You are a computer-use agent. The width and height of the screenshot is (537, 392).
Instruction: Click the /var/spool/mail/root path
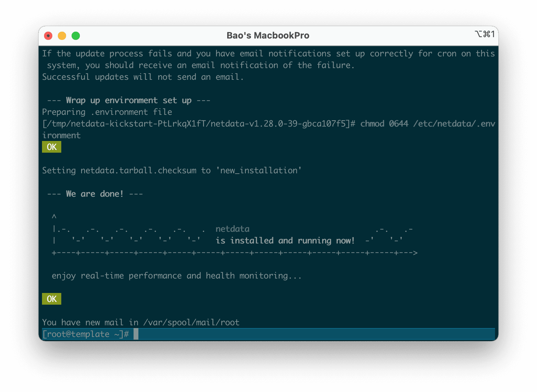(191, 322)
